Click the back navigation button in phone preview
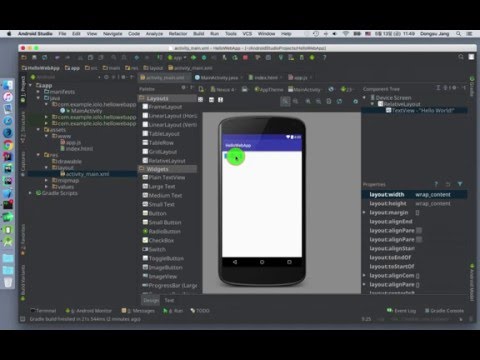 point(235,262)
